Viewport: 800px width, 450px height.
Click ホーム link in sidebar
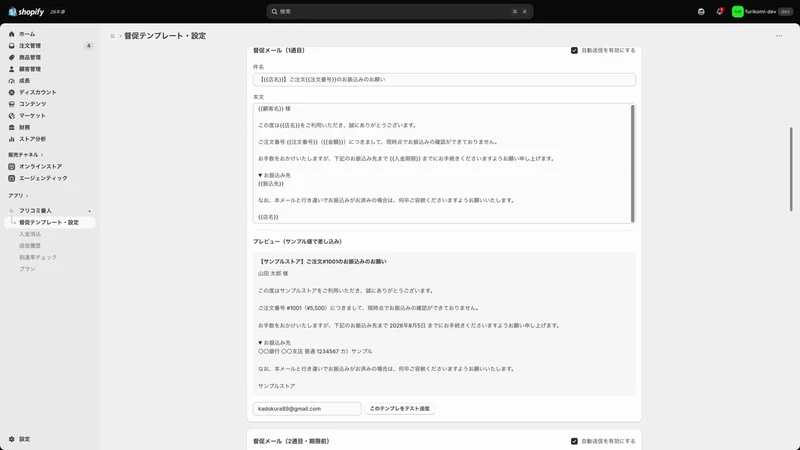pyautogui.click(x=27, y=34)
